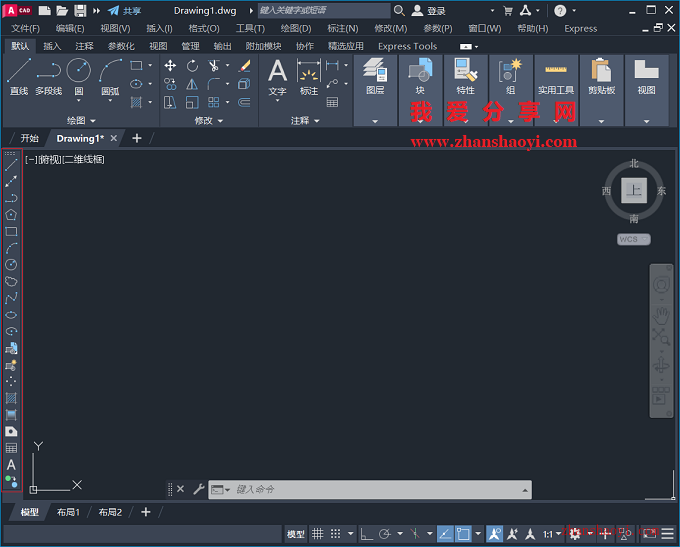Expand the 图层 panel arrow

point(375,121)
